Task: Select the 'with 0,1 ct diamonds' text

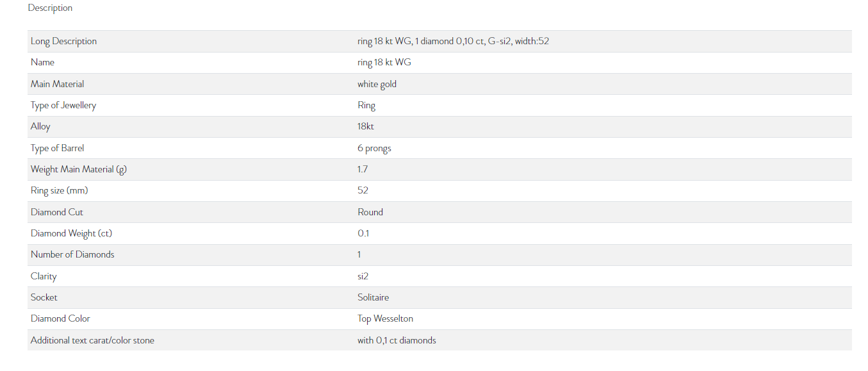Action: coord(397,340)
